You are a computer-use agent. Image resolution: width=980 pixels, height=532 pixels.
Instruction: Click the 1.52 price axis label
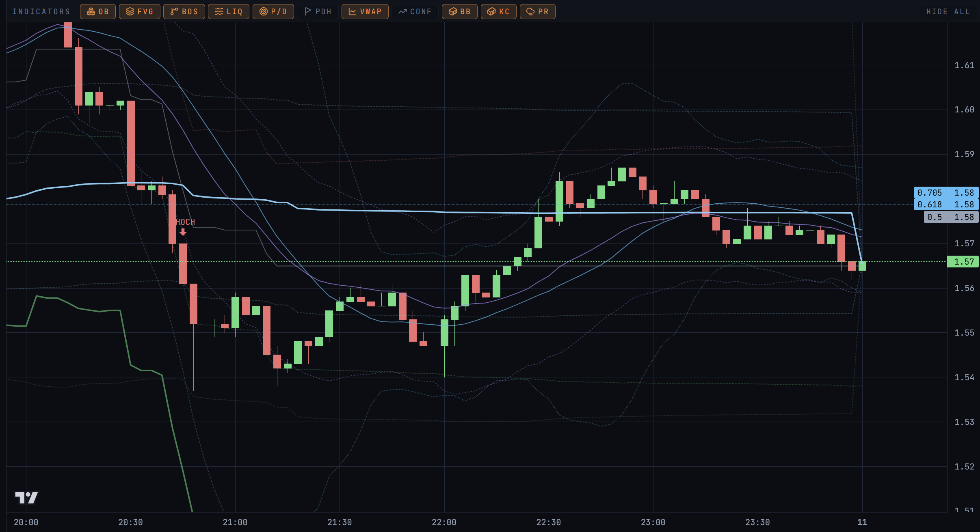[964, 467]
